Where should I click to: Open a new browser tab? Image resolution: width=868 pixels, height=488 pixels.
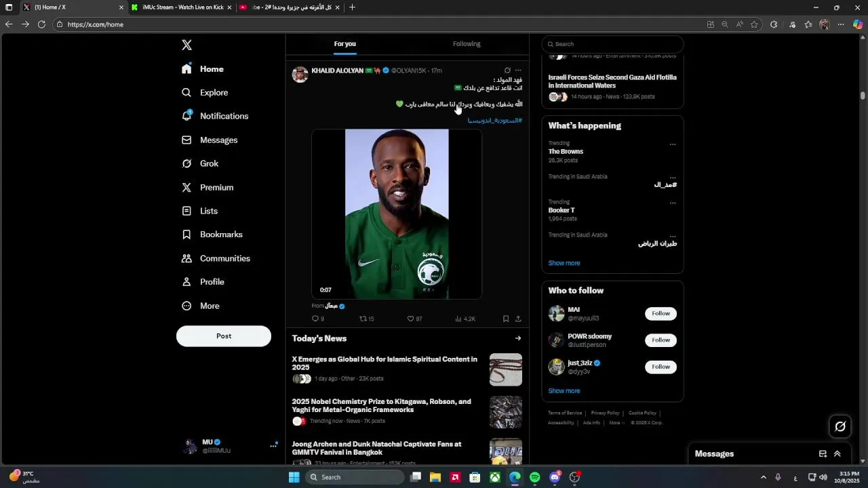(x=352, y=7)
